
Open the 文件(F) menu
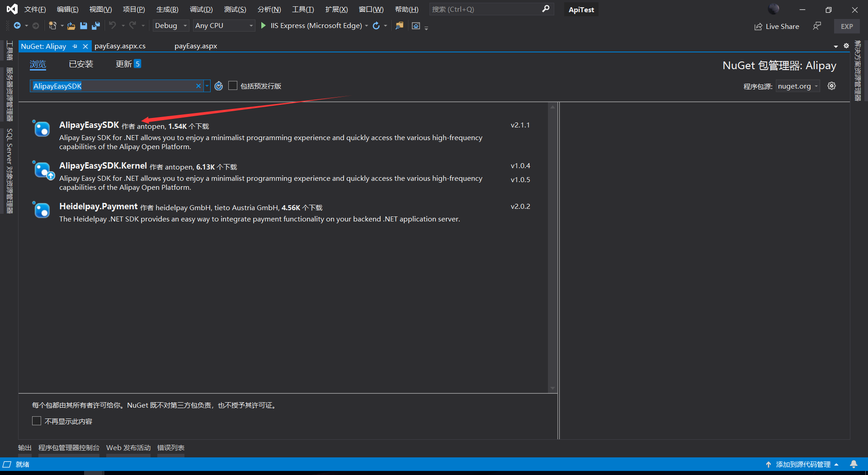[x=35, y=9]
